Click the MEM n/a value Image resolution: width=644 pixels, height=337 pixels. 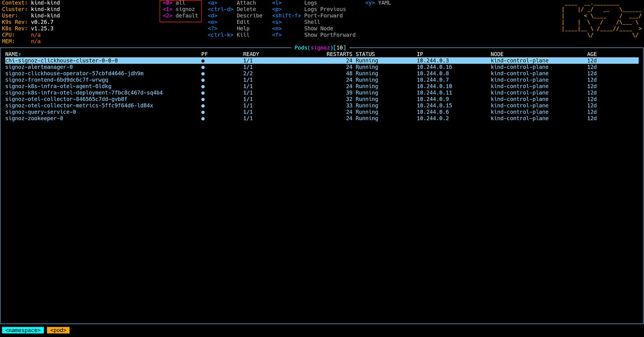tap(35, 41)
